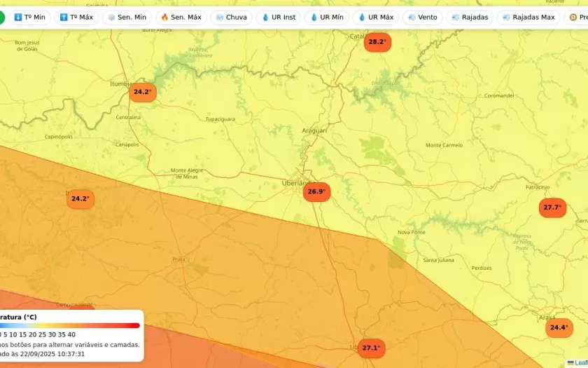Show the Sen. Min layer
588x368 pixels.
[x=127, y=17]
